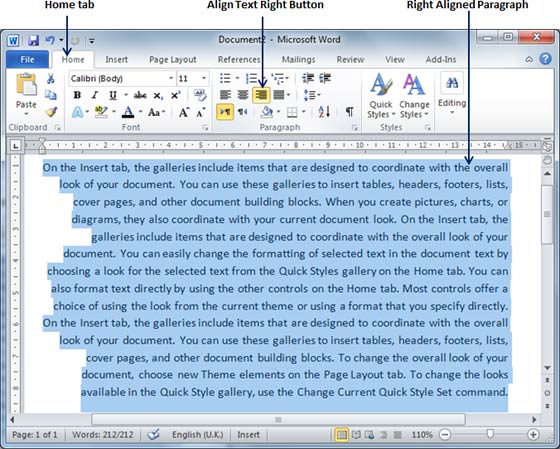The image size is (560, 449).
Task: Open the font name dropdown
Action: pyautogui.click(x=171, y=78)
